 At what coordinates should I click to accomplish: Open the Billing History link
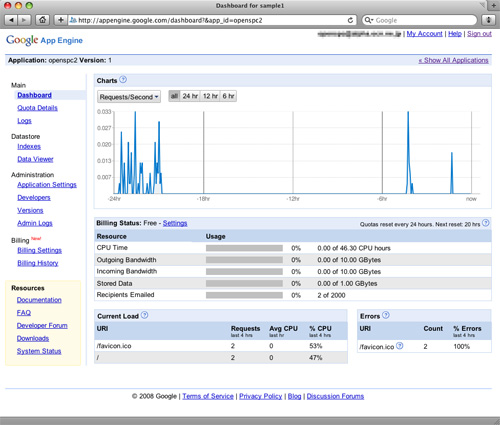(x=38, y=263)
